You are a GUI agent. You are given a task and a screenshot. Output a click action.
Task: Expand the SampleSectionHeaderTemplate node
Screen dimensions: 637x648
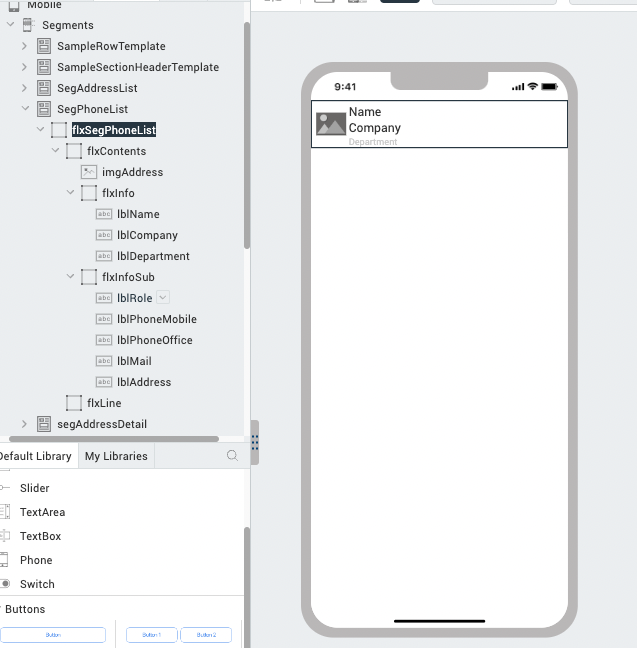24,67
